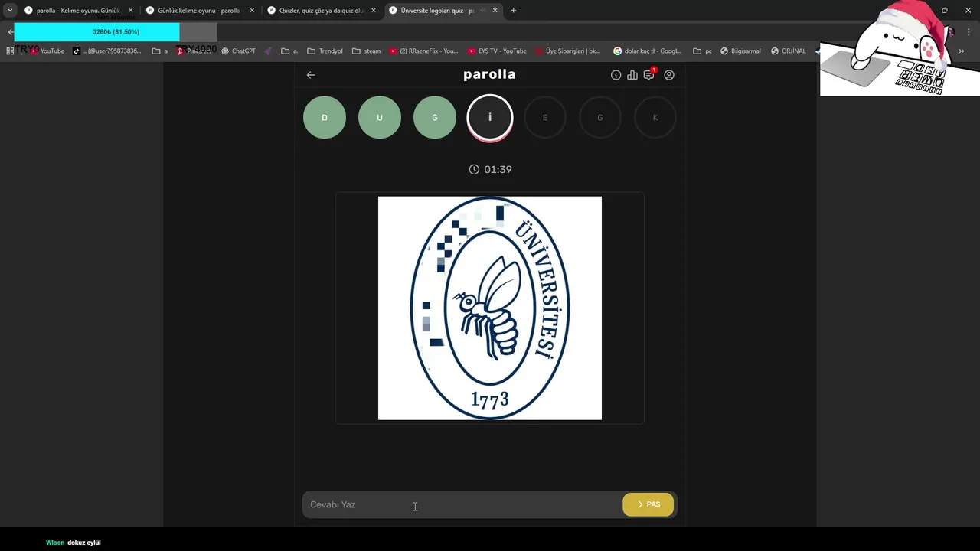Open the ORJİNAL bookmark
Image resolution: width=980 pixels, height=551 pixels.
(788, 51)
